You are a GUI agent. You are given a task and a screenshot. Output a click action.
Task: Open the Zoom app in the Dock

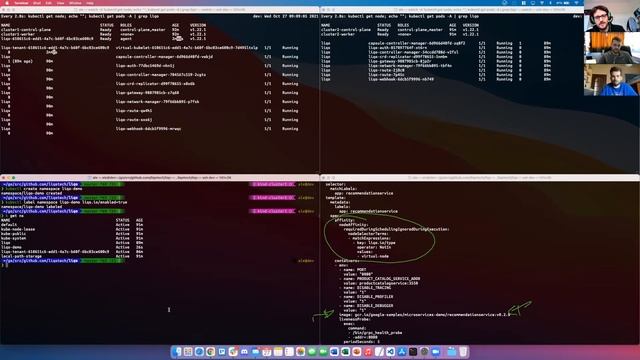436,351
